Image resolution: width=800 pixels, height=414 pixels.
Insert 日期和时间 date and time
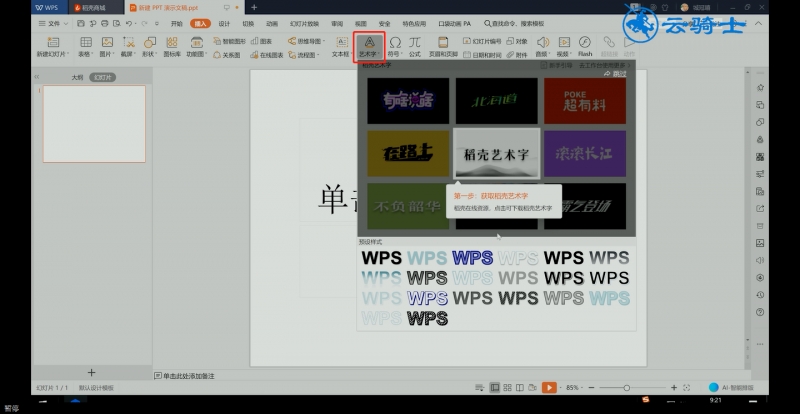tap(482, 55)
